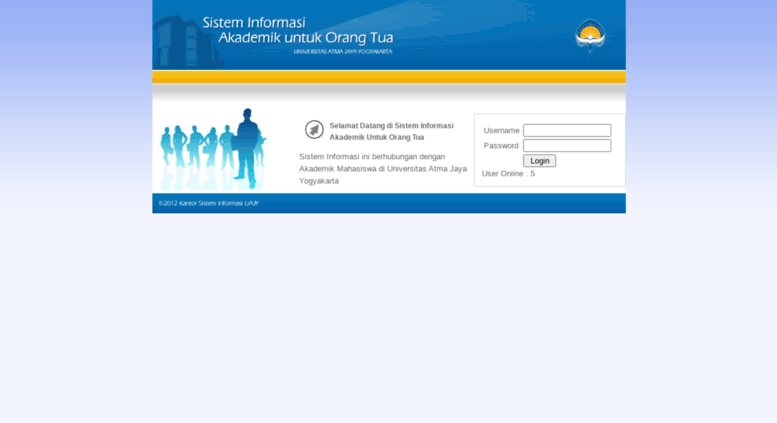Focus the Password input field
777x423 pixels.
(567, 146)
